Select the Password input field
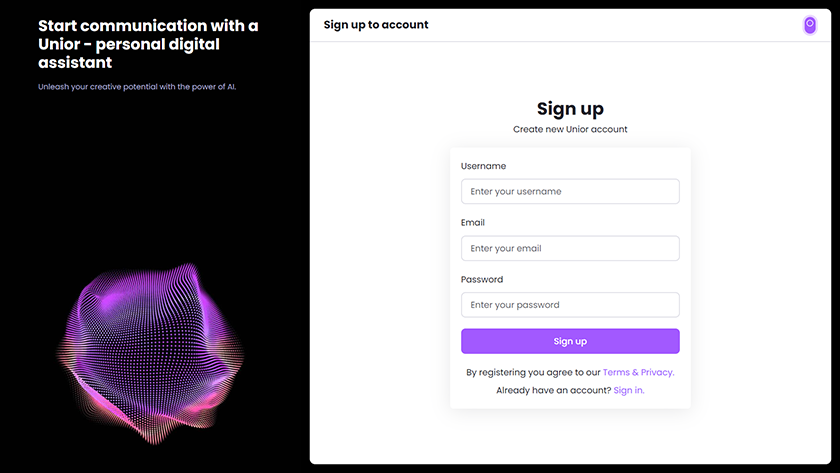This screenshot has width=840, height=473. 570,305
